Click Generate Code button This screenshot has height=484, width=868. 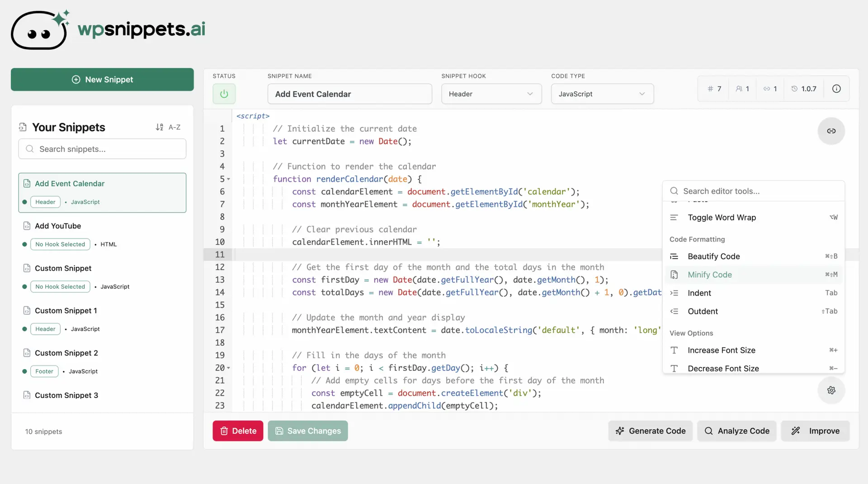point(650,431)
